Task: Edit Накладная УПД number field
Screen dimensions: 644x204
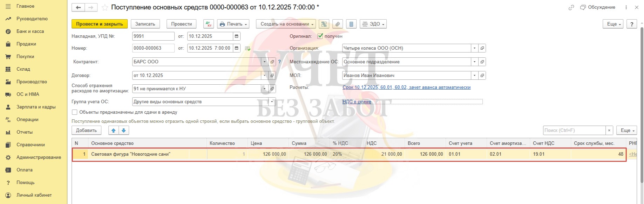Action: pos(153,36)
